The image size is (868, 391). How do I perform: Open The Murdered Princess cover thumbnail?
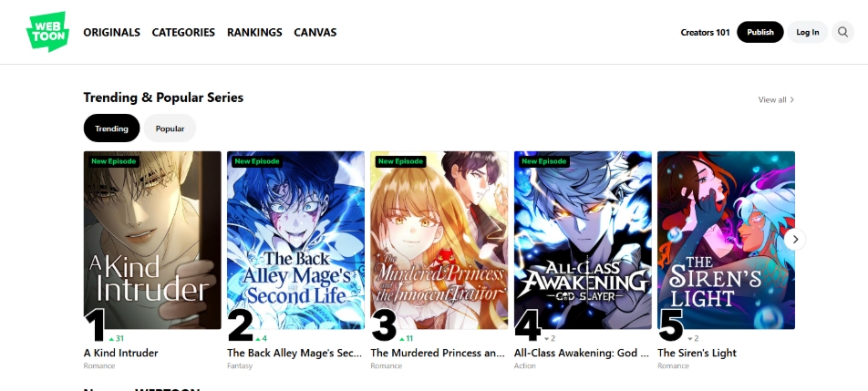click(x=439, y=240)
